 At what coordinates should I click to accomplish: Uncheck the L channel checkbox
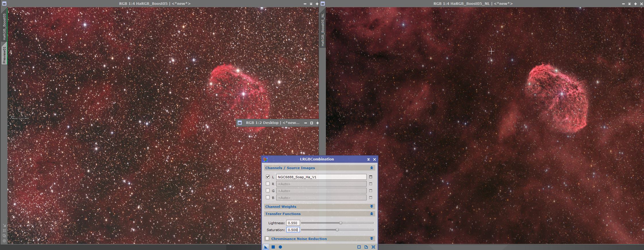[x=268, y=177]
